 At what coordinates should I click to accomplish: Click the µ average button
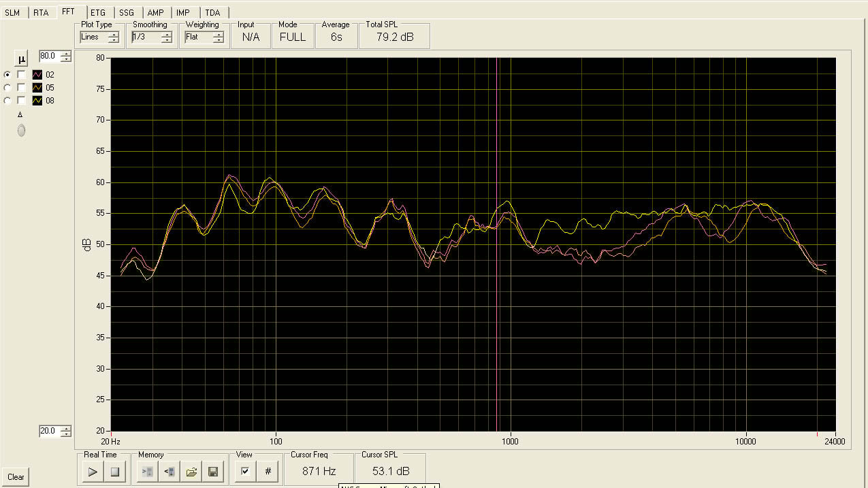(x=21, y=58)
